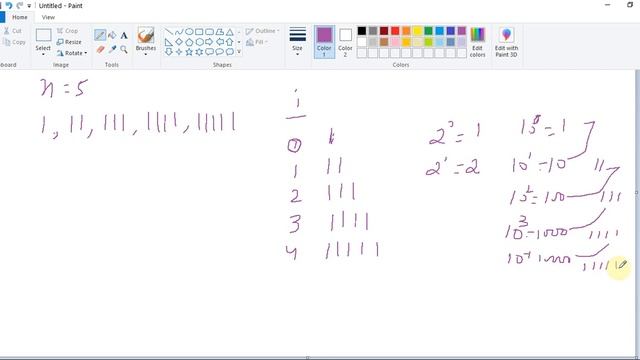Expand the Shapes gallery more arrow
The height and width of the screenshot is (360, 640).
pos(239,52)
